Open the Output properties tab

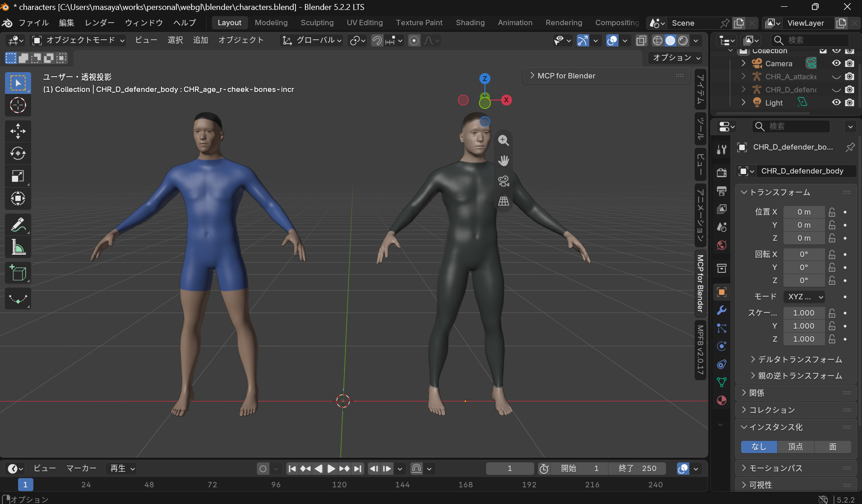(x=722, y=191)
